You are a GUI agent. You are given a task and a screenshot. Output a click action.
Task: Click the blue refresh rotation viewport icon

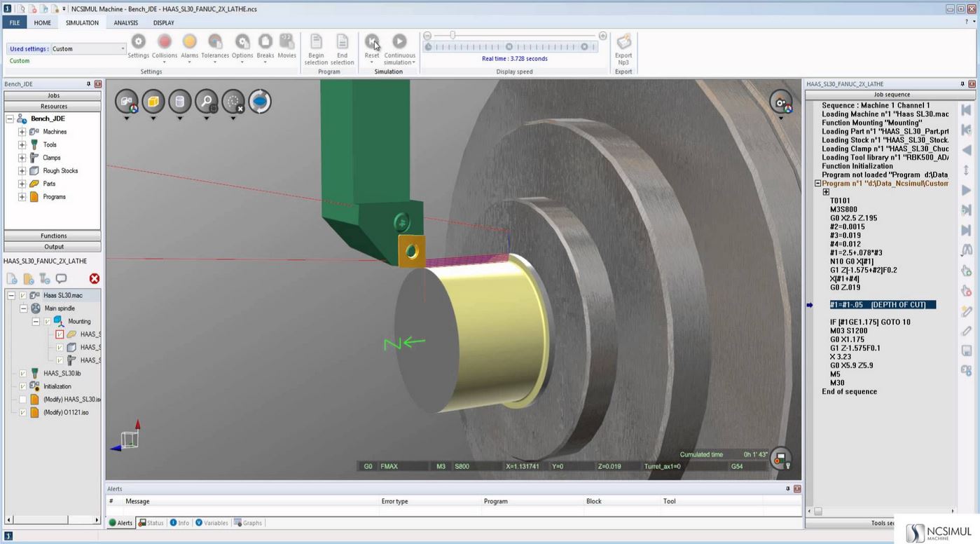click(x=260, y=102)
